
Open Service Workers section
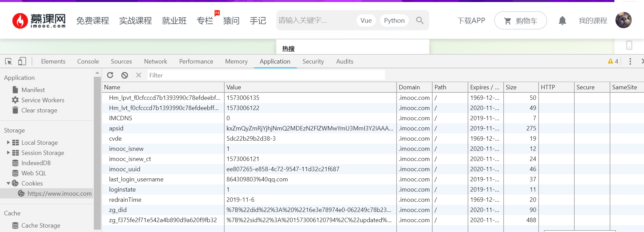pos(42,100)
